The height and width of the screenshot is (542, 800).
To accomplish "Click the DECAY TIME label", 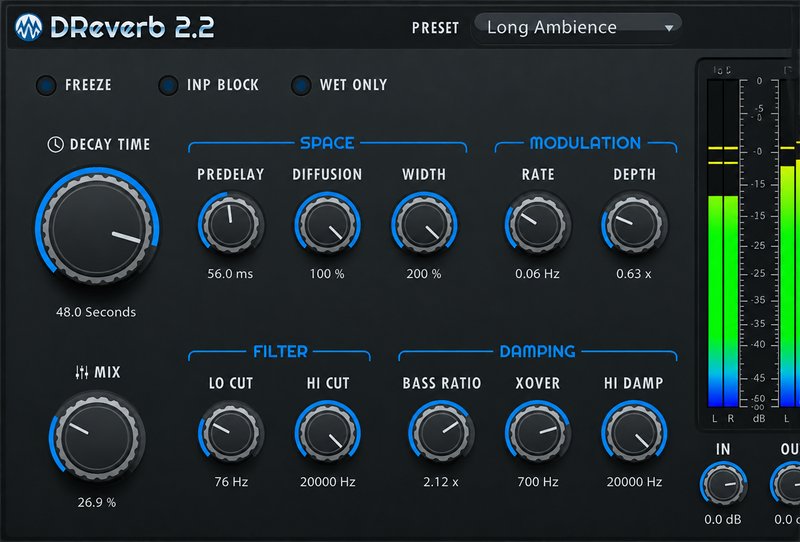I will (110, 144).
